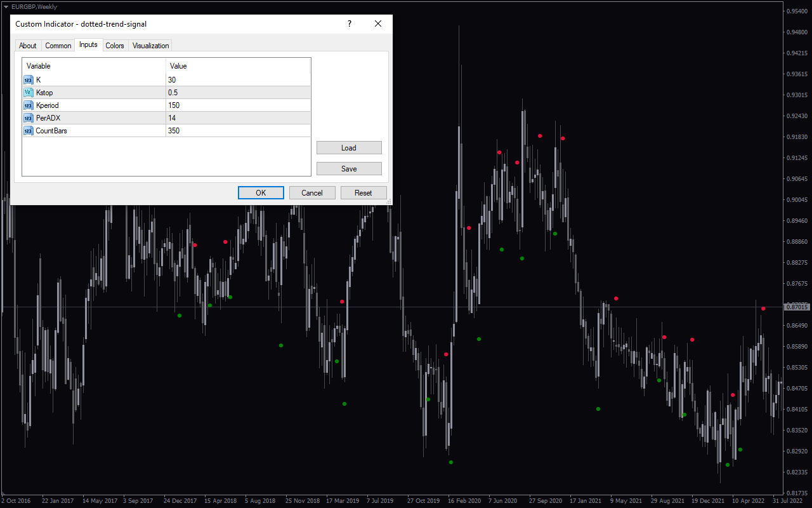Select the Inputs tab
812x508 pixels.
tap(88, 44)
